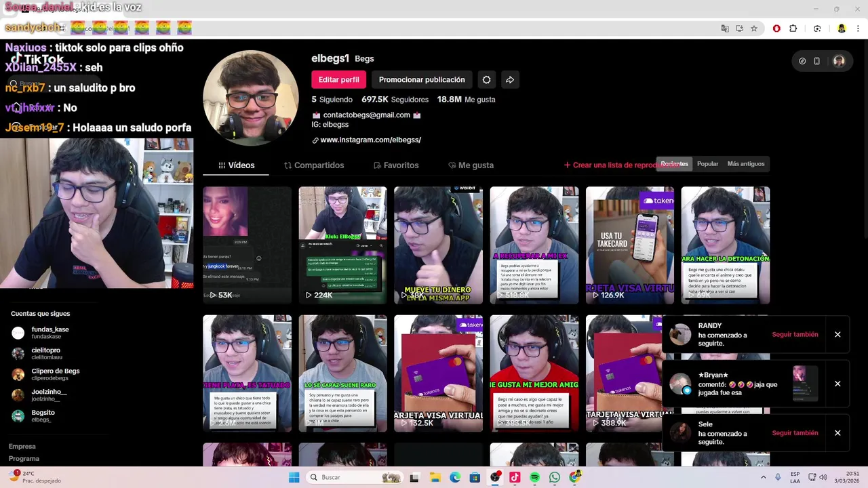Open the Mueve tu dinero video
Image resolution: width=868 pixels, height=488 pixels.
[438, 245]
